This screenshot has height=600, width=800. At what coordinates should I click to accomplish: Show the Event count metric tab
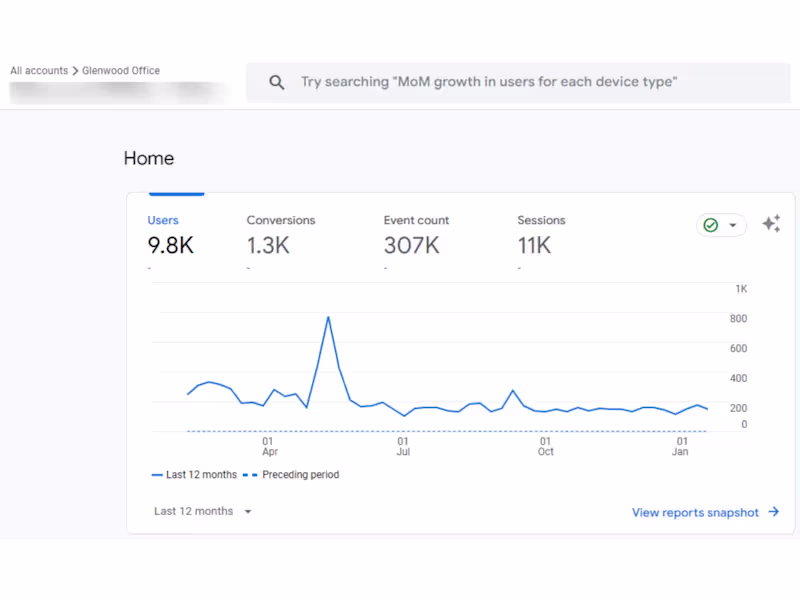click(416, 236)
